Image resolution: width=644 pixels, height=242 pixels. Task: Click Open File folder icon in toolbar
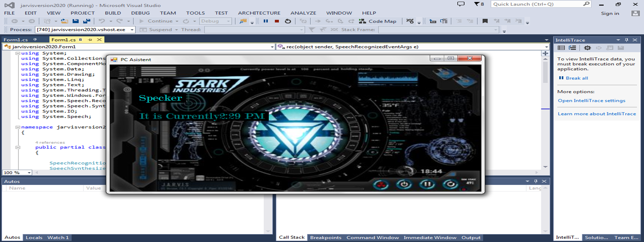coord(64,21)
